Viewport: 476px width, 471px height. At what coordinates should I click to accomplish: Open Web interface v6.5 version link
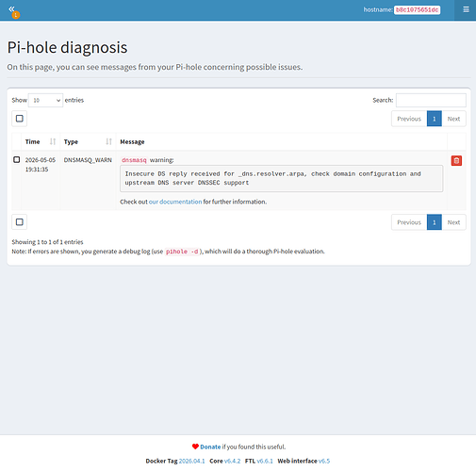click(x=324, y=461)
